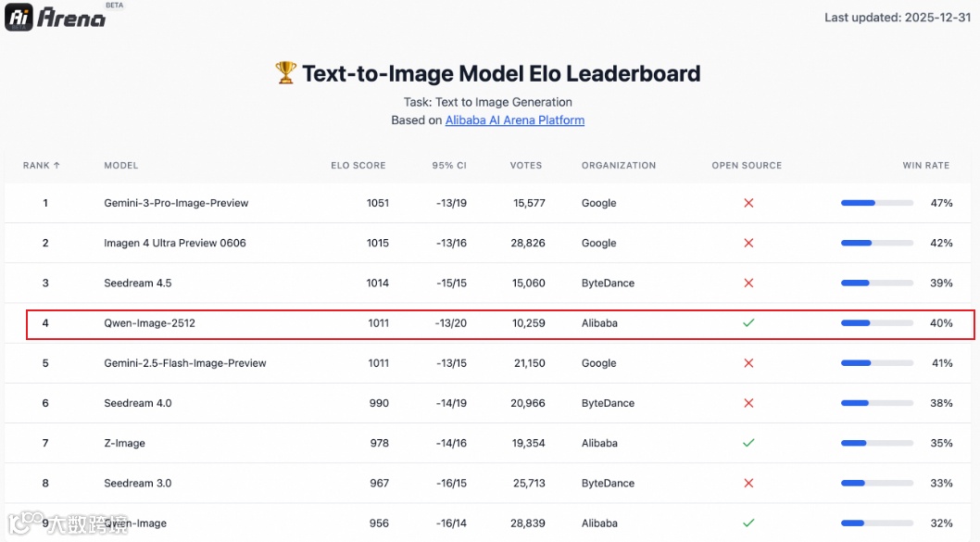980x542 pixels.
Task: Click the green checkmark in Qwen-Image row
Action: [x=748, y=523]
